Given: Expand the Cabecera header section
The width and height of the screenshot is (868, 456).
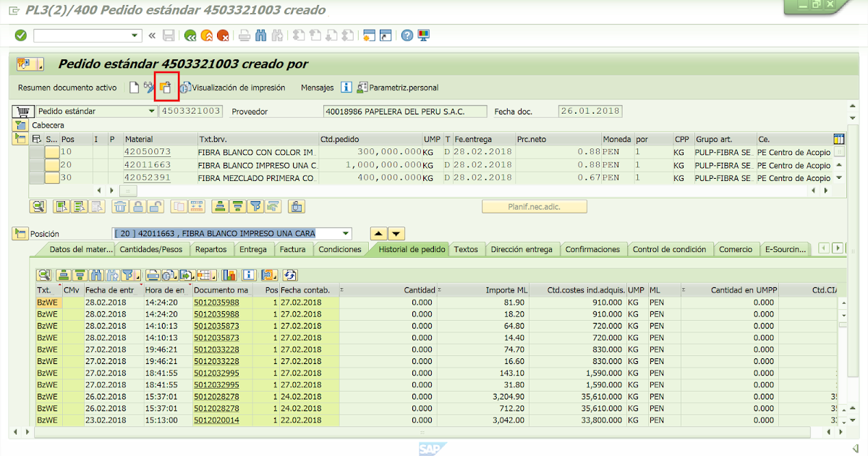Looking at the screenshot, I should point(20,125).
